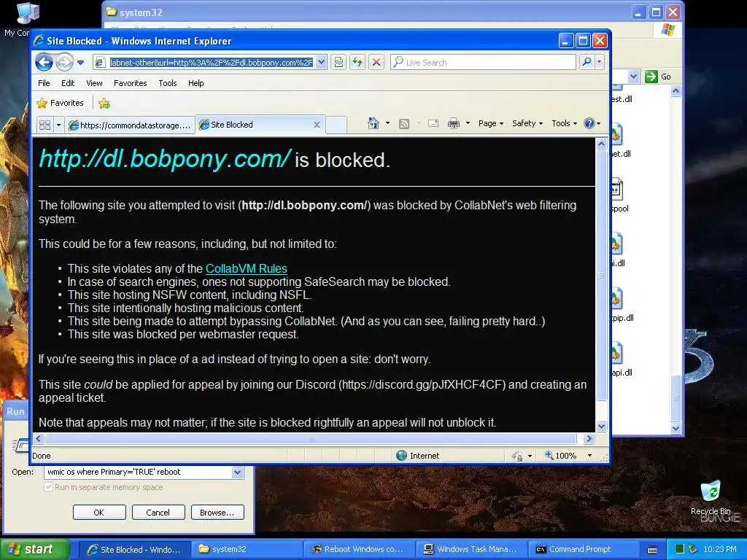Click the Windows Start button
The height and width of the screenshot is (560, 747).
(x=35, y=549)
